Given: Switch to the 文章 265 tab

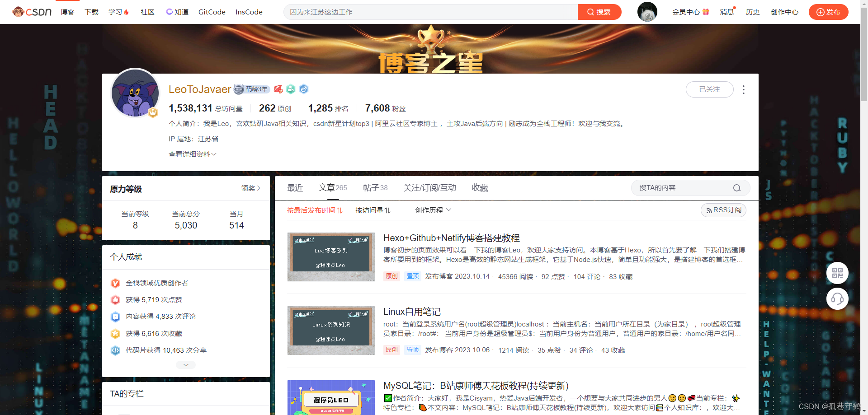Looking at the screenshot, I should click(333, 188).
